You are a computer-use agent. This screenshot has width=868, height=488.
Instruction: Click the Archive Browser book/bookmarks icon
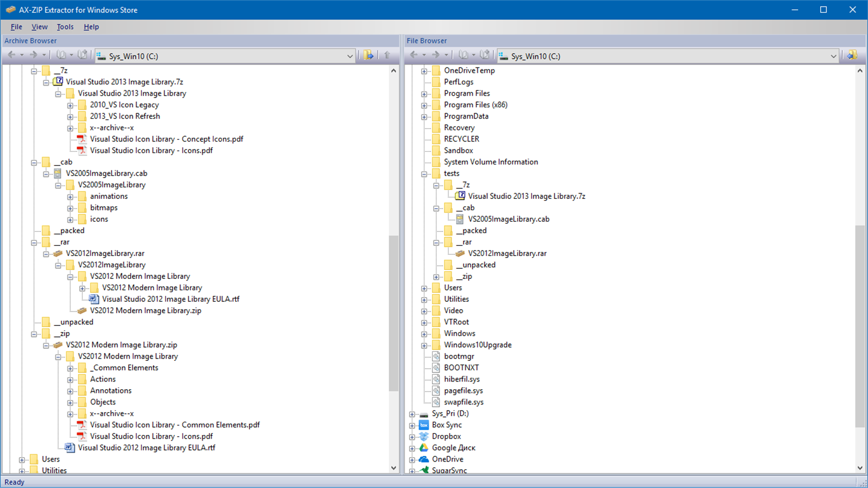61,55
